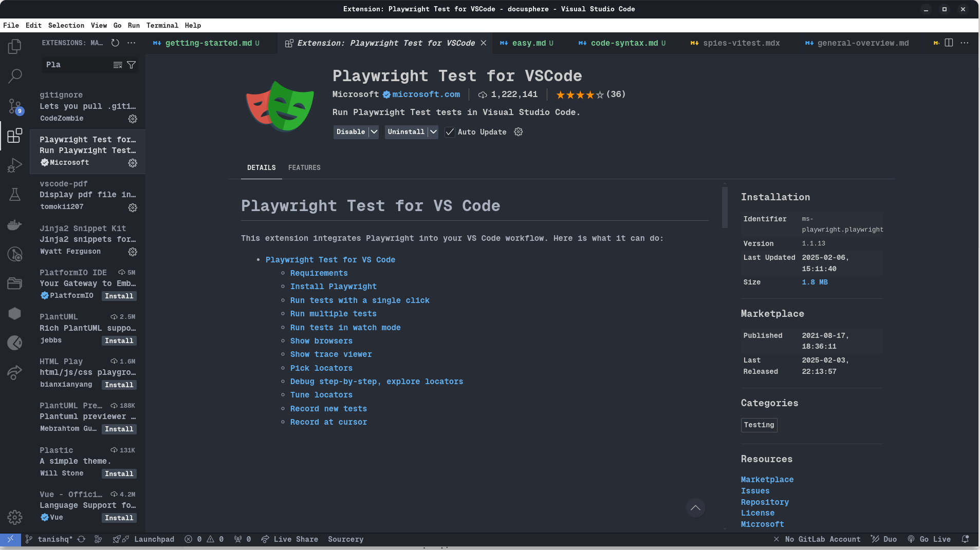Viewport: 980px width, 550px height.
Task: Open the Terminal menu
Action: click(162, 25)
